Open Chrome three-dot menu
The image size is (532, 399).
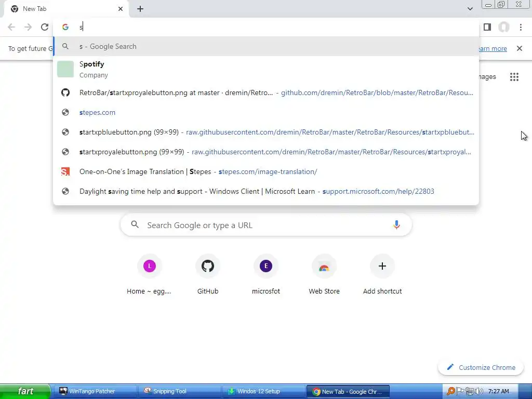[521, 27]
